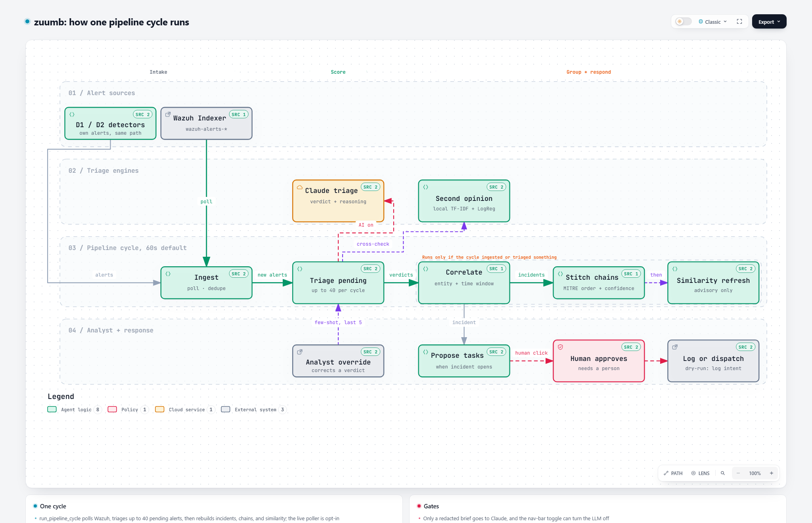Click the code icon on Ingest node
This screenshot has height=523, width=812.
[168, 274]
